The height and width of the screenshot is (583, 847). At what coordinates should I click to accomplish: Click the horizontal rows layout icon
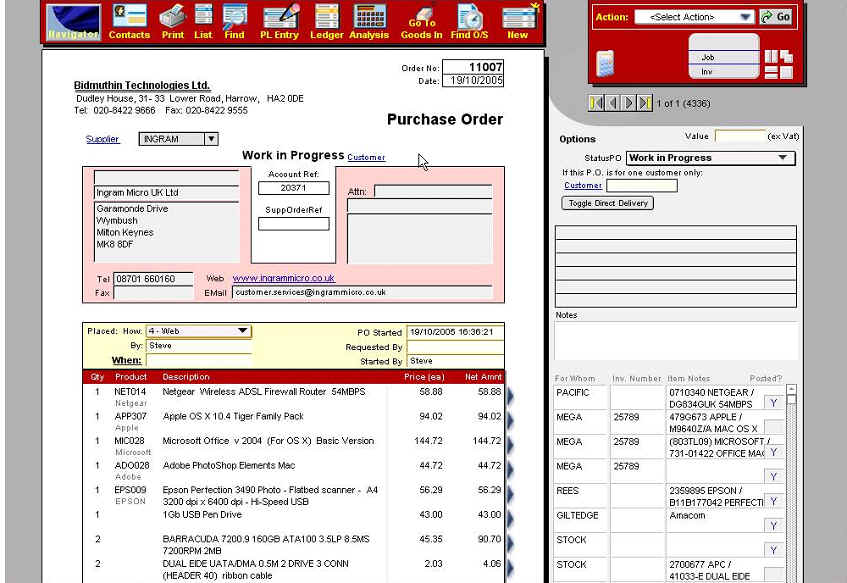pyautogui.click(x=771, y=72)
